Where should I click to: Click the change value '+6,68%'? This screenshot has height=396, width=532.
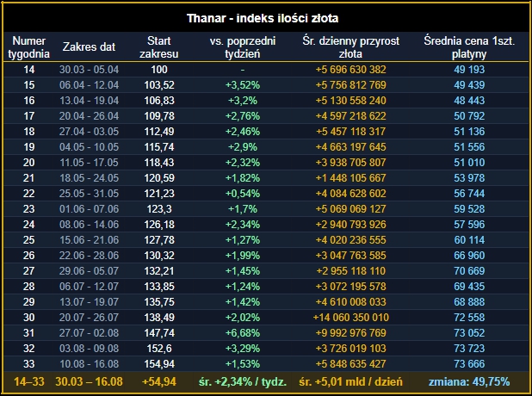click(x=243, y=333)
